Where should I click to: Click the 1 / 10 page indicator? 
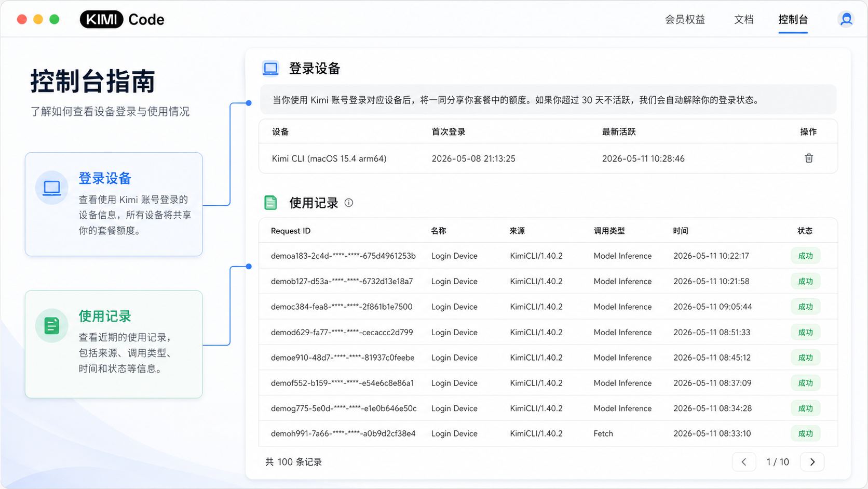tap(778, 462)
